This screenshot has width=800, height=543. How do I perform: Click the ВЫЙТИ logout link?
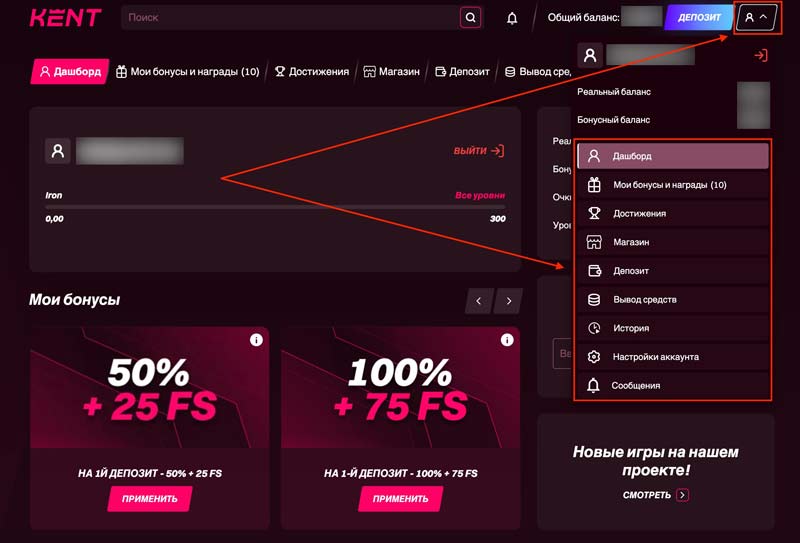[x=478, y=151]
